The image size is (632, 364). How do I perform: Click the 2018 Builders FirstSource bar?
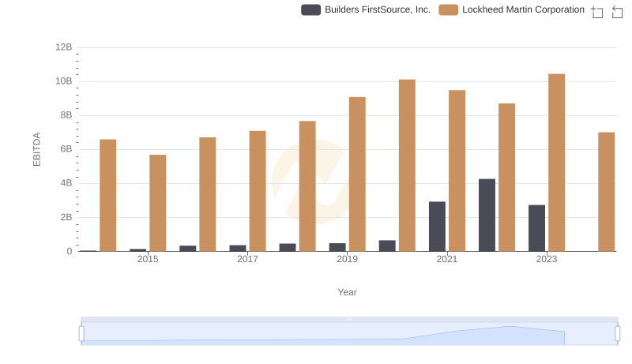tap(288, 248)
